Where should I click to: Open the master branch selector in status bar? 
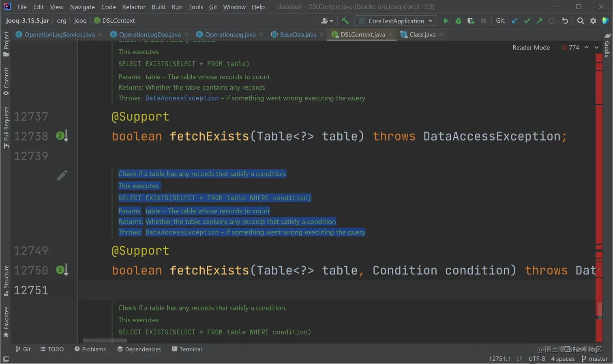tap(594, 359)
